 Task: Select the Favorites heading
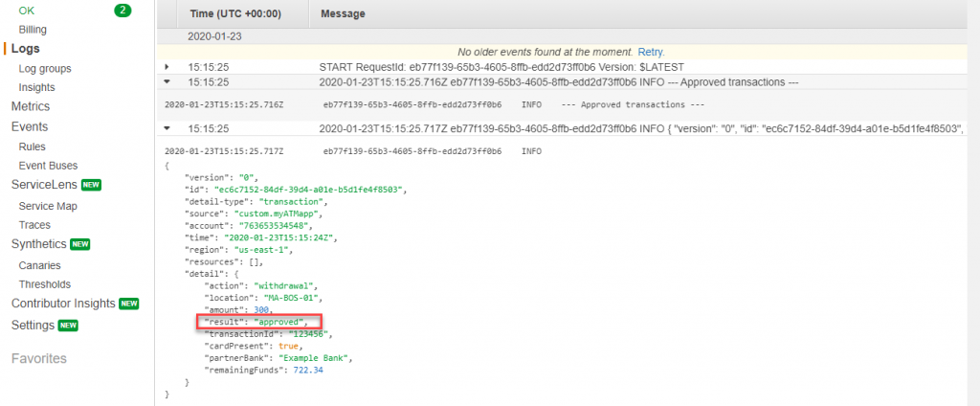[x=38, y=358]
